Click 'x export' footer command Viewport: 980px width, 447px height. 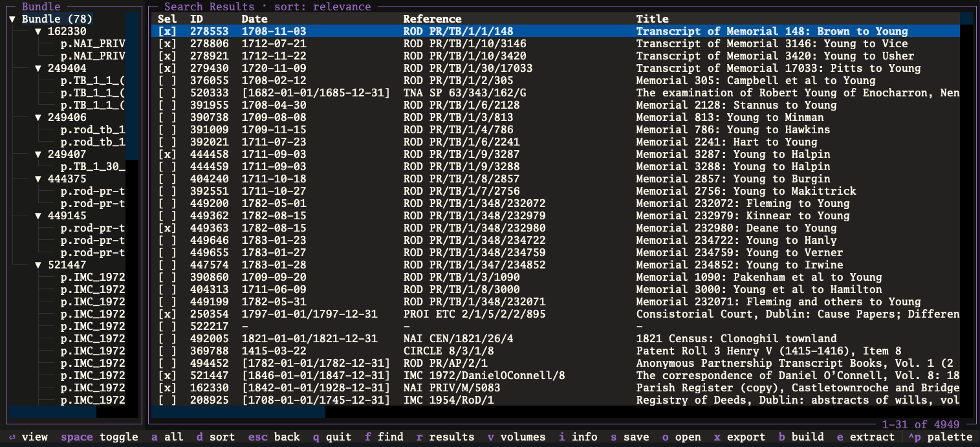740,437
